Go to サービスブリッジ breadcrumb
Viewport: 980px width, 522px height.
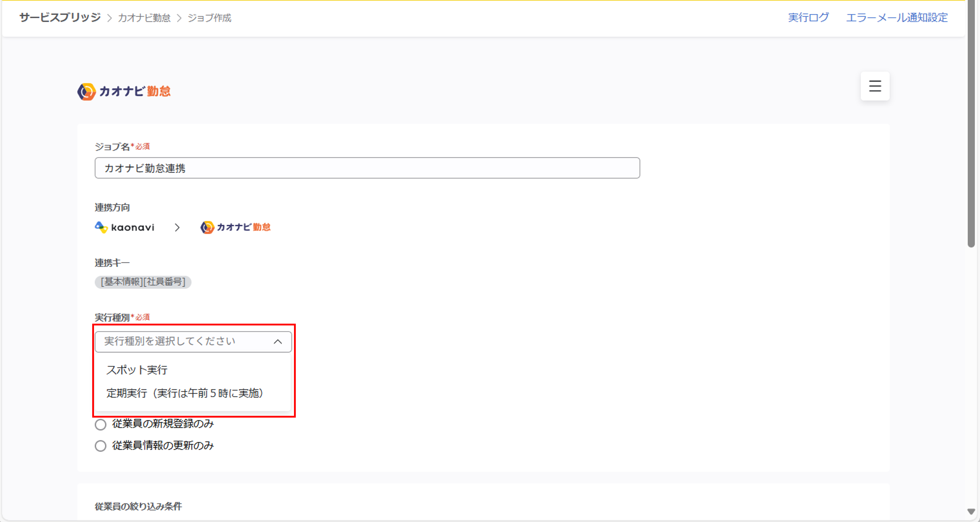point(60,18)
